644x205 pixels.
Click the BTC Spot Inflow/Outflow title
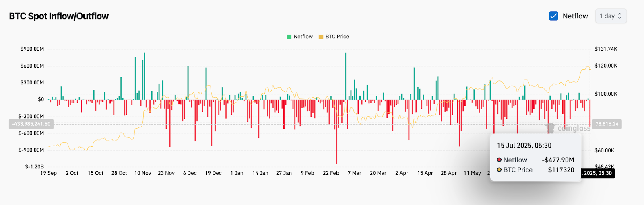coord(59,16)
